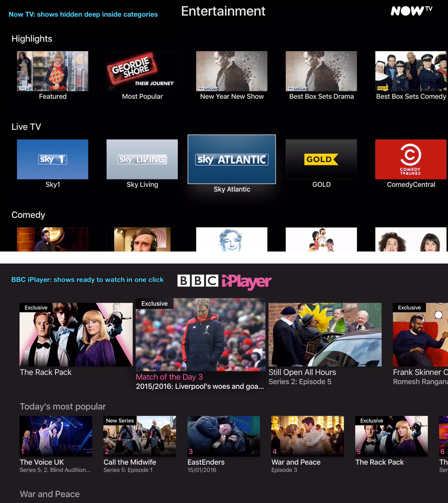This screenshot has height=503, width=448.
Task: Open the Best Box Sets Drama thumbnail
Action: point(321,71)
